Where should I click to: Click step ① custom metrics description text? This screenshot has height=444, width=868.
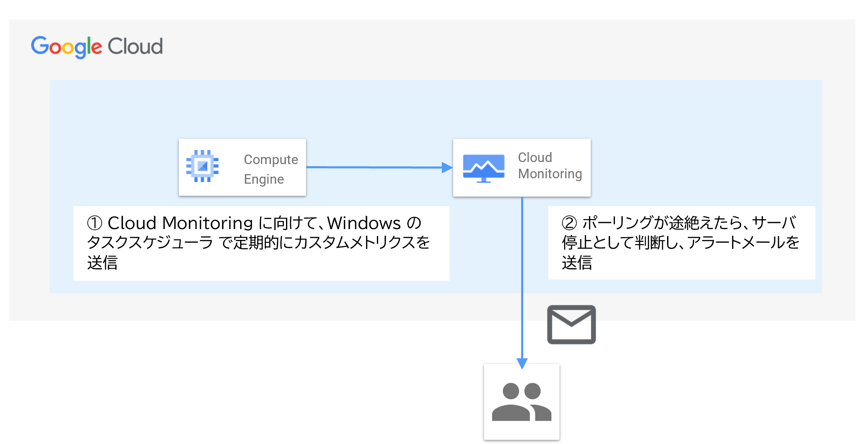click(258, 243)
